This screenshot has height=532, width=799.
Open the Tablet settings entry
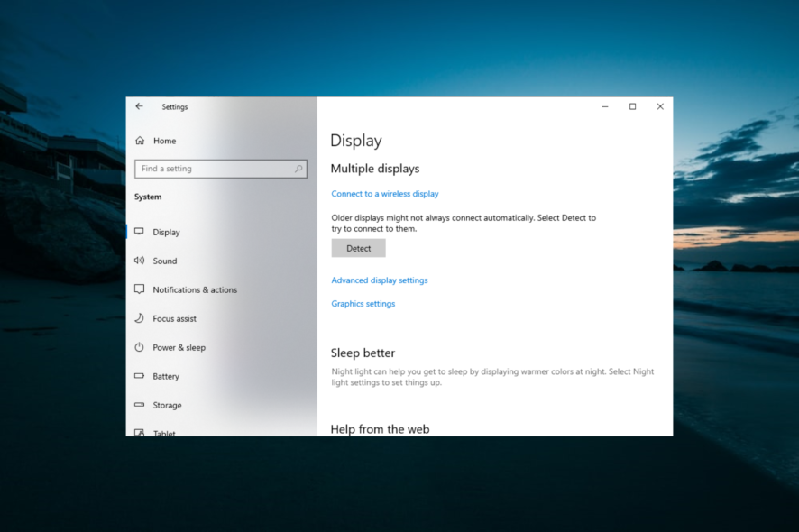click(164, 432)
